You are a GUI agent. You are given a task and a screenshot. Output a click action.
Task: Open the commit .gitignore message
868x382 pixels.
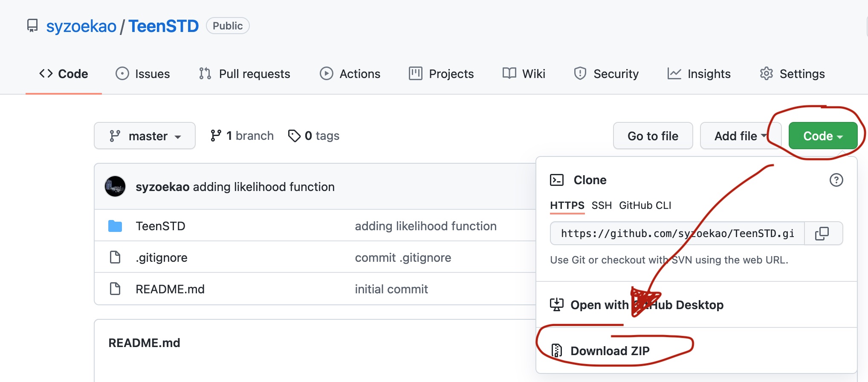pyautogui.click(x=403, y=258)
